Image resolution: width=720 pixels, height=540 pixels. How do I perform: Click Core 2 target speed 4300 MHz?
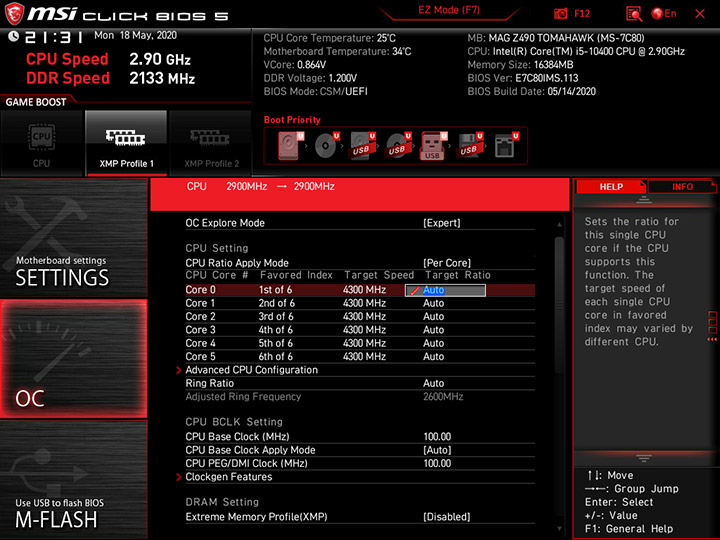[364, 316]
